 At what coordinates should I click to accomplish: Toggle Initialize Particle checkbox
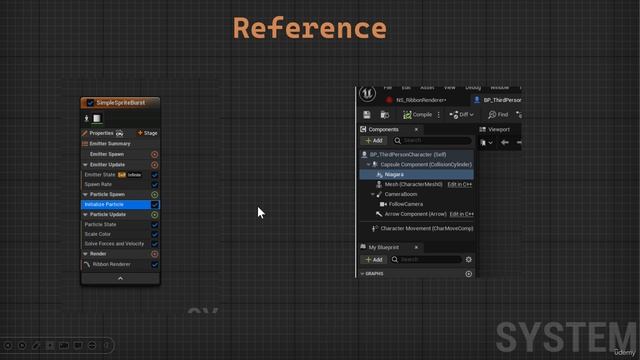click(155, 204)
